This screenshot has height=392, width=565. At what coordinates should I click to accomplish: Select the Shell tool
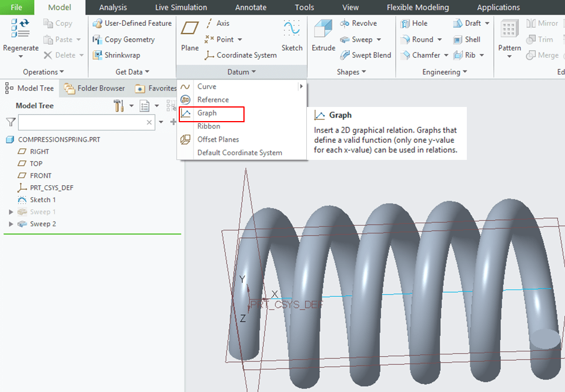pyautogui.click(x=467, y=39)
